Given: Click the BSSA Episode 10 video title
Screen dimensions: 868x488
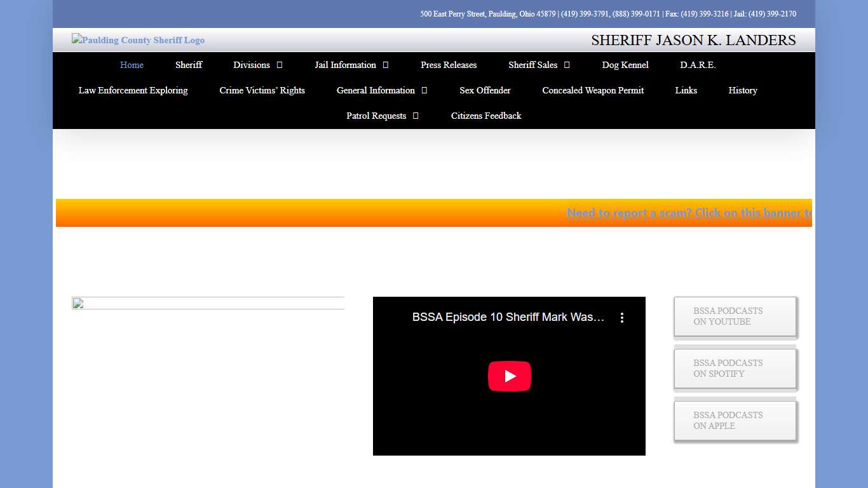Looking at the screenshot, I should [508, 317].
